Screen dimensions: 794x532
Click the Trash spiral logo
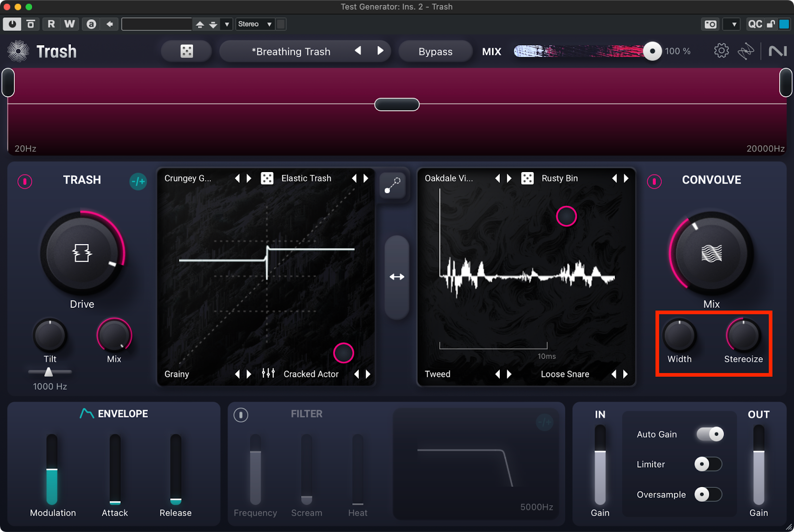pos(18,51)
